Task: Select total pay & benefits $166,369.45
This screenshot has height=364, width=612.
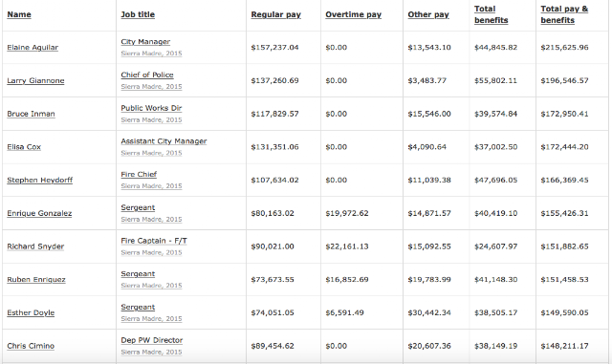Action: pyautogui.click(x=564, y=180)
